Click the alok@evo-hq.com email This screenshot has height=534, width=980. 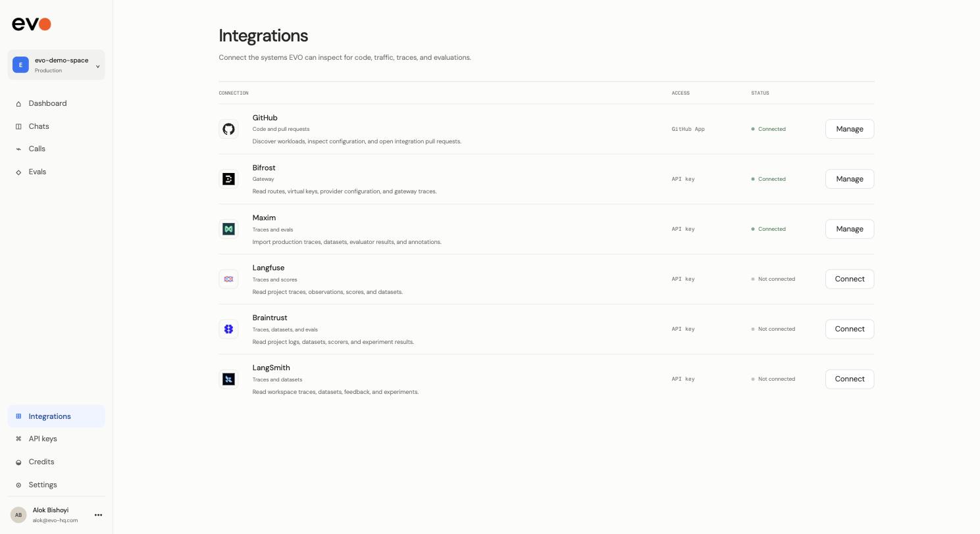point(55,520)
